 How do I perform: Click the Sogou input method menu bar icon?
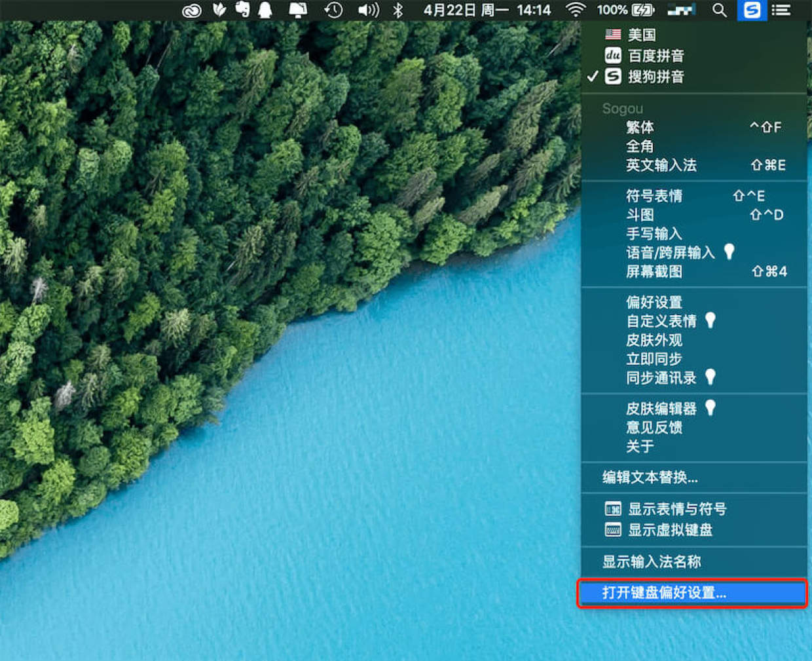752,10
